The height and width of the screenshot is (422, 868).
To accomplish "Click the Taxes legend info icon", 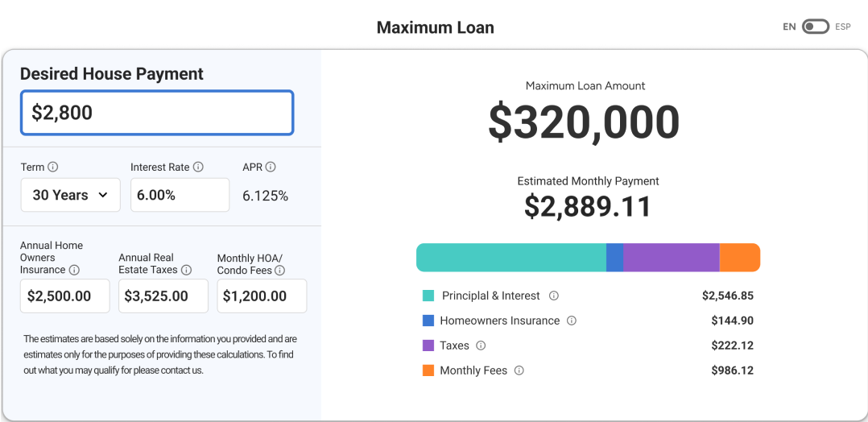I will coord(481,345).
